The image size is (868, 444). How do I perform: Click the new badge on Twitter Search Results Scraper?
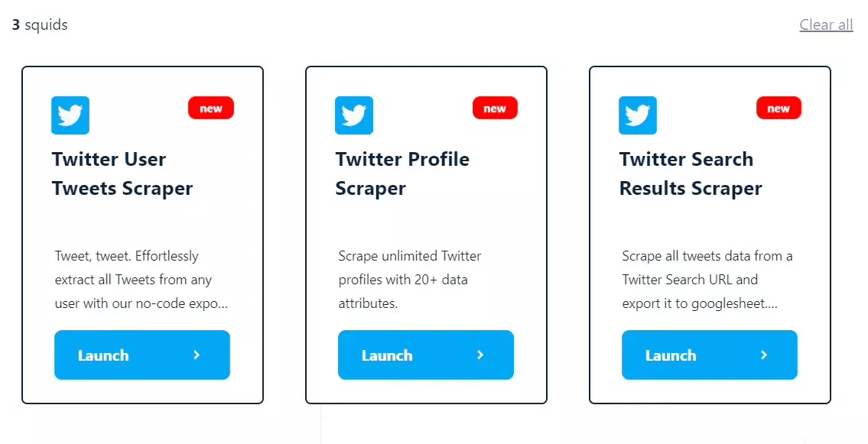(779, 109)
